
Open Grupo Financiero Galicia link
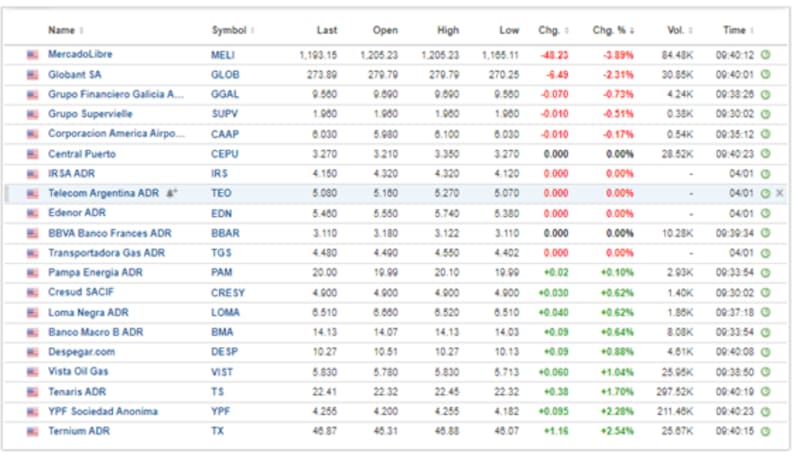point(115,94)
